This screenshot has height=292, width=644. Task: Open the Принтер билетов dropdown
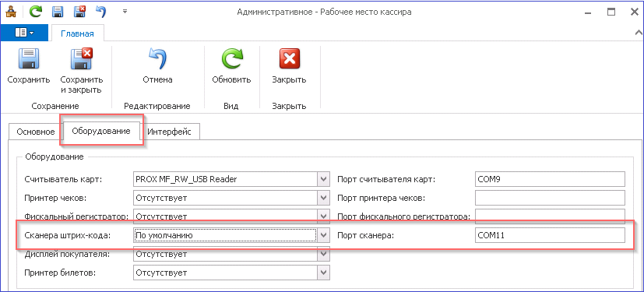[x=324, y=273]
